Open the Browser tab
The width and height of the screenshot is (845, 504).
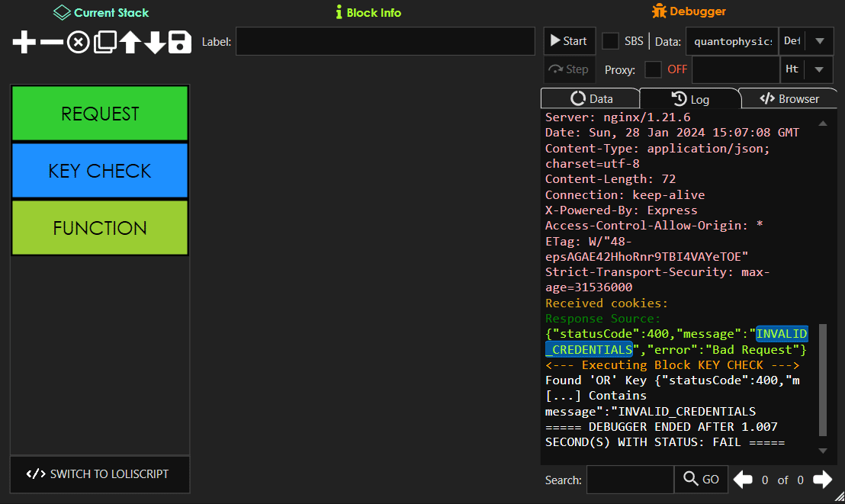(789, 98)
